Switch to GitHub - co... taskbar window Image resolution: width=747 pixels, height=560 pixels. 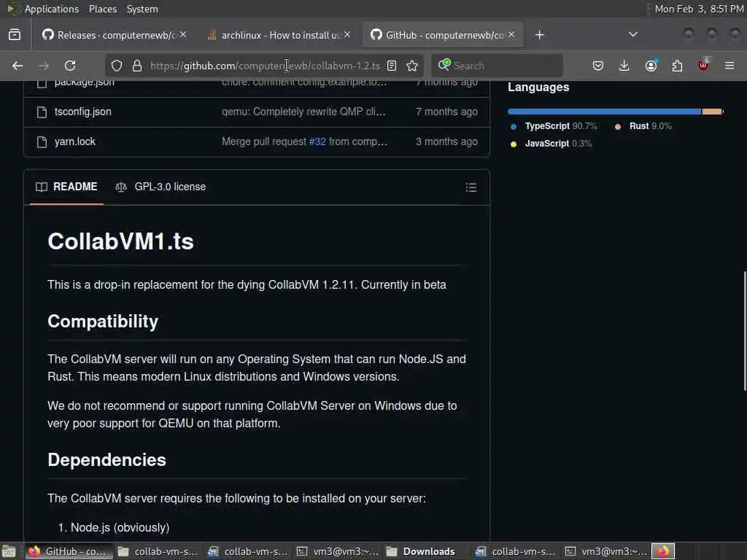pos(68,551)
